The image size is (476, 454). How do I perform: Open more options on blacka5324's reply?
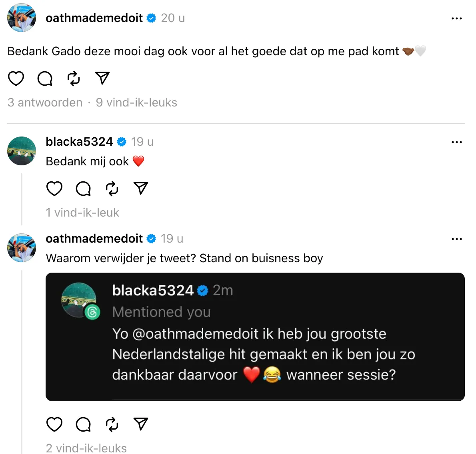(456, 142)
